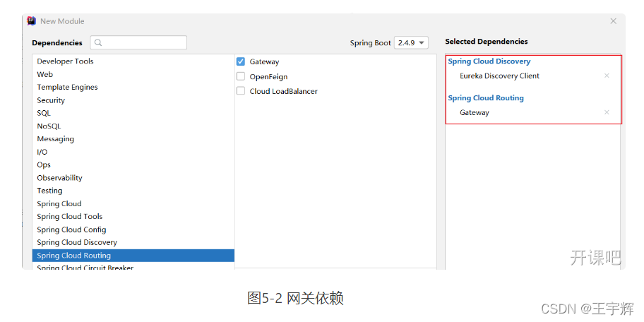Open the Spring Cloud Tools category
644x322 pixels.
click(133, 217)
